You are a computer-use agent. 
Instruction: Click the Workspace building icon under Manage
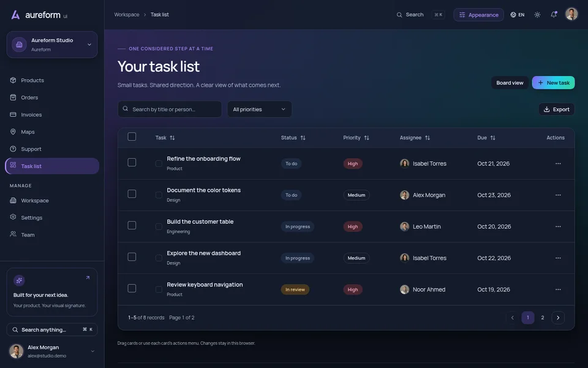coord(13,201)
